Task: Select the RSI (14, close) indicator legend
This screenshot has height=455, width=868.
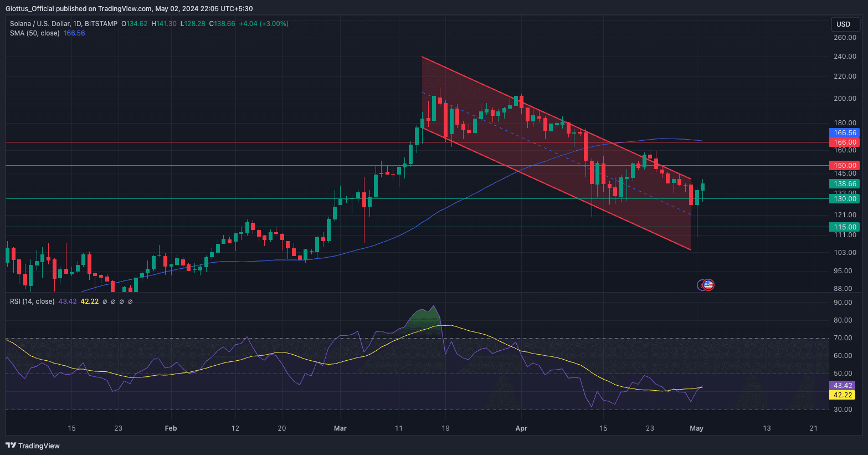Action: tap(32, 301)
